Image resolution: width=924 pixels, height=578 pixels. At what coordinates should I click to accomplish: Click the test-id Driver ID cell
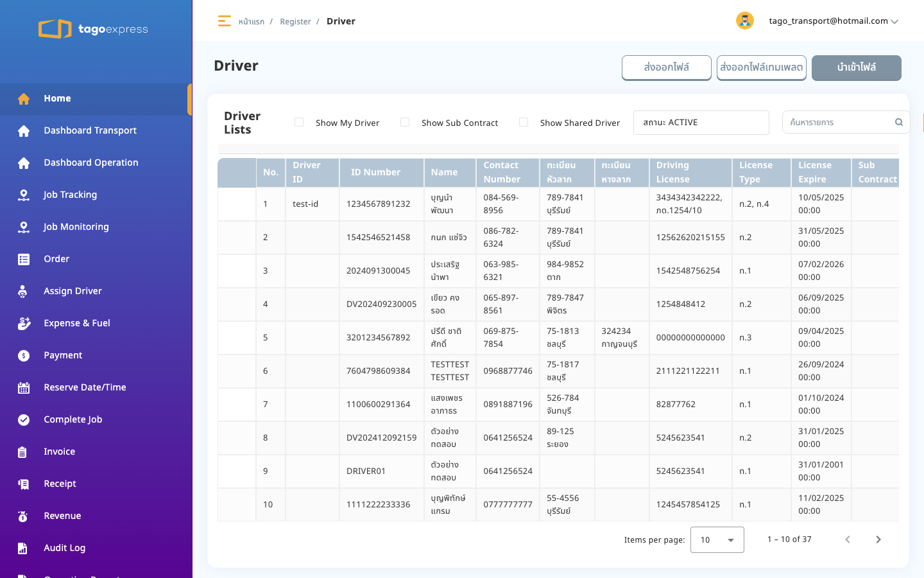pos(312,204)
